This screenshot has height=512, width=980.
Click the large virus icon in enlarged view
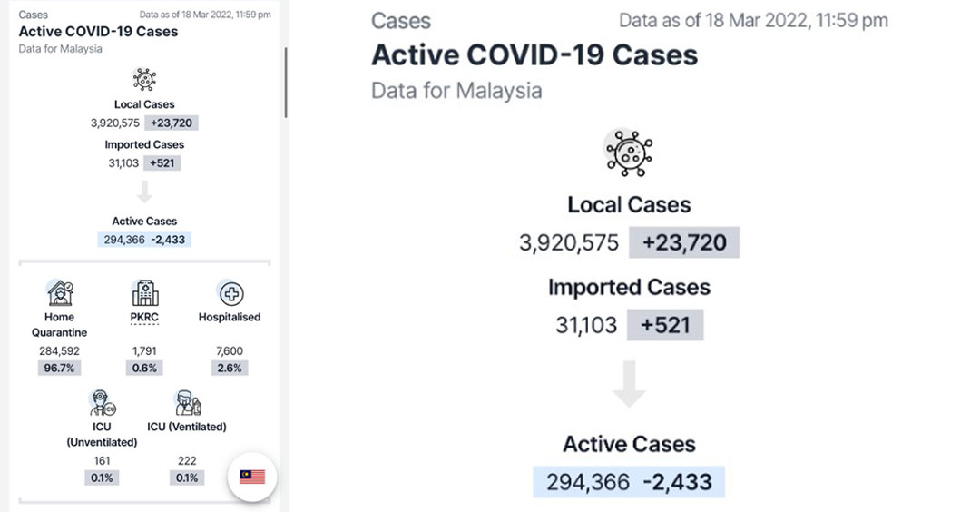pyautogui.click(x=629, y=153)
